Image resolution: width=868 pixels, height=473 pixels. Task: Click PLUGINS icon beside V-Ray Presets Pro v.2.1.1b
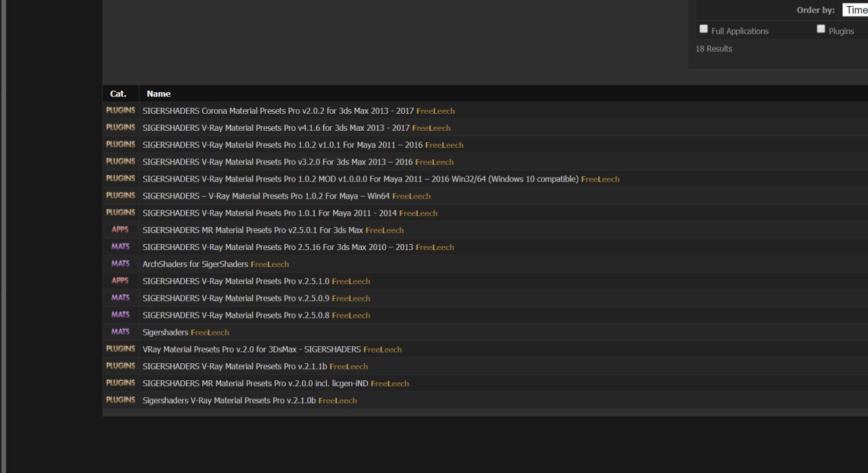tap(121, 365)
